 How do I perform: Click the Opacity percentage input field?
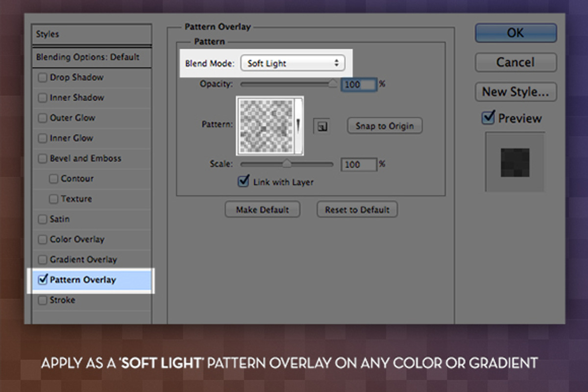(x=359, y=84)
